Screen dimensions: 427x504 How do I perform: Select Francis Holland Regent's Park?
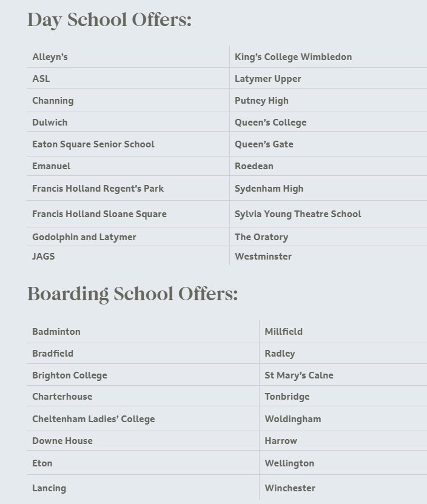pos(98,189)
